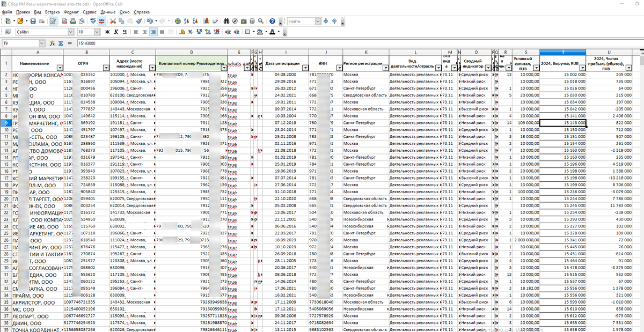This screenshot has width=644, height=332.
Task: Show Draw Functions pencil icon
Action: tap(215, 21)
